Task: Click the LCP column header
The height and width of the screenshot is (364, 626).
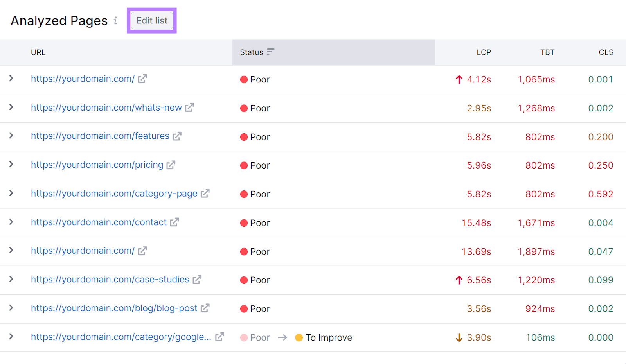Action: pyautogui.click(x=484, y=52)
